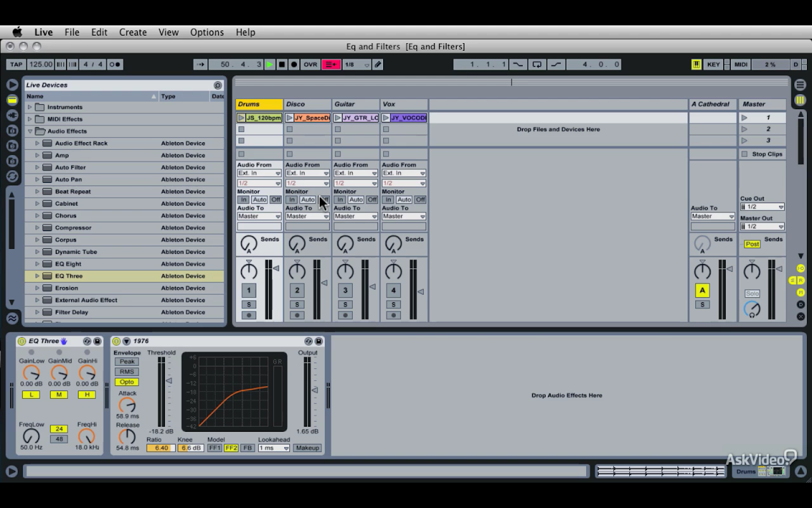Viewport: 812px width, 508px height.
Task: Turn off the EQ Three device activator
Action: (21, 342)
